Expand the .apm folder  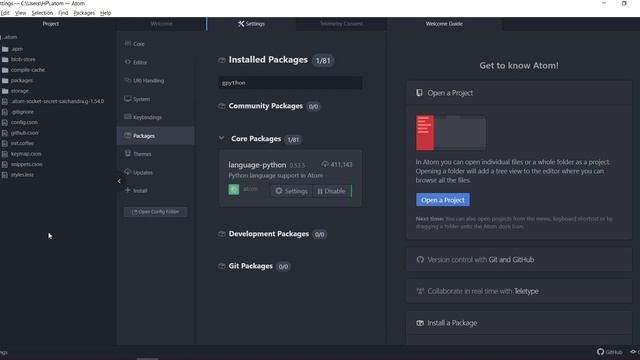click(16, 49)
